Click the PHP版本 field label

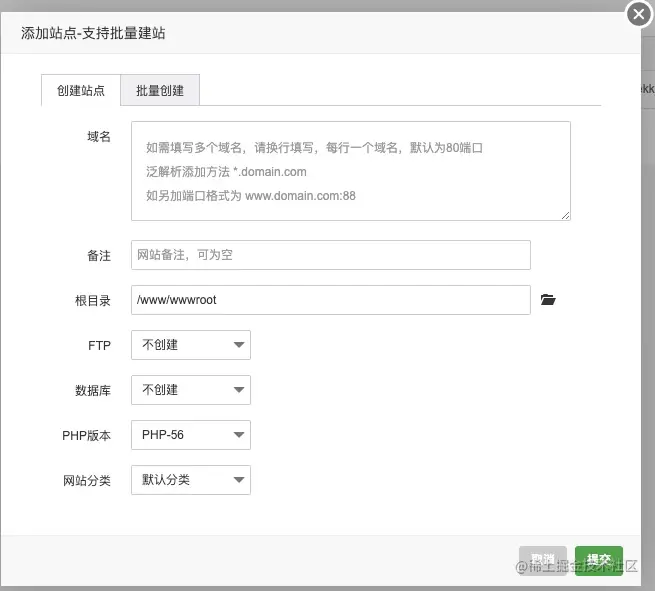[x=86, y=436]
